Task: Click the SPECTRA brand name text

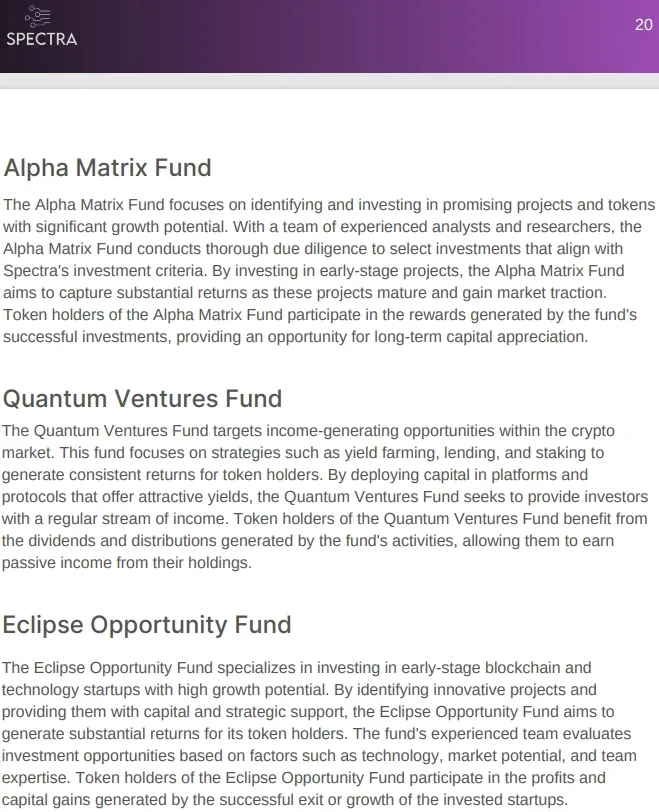Action: [x=41, y=39]
